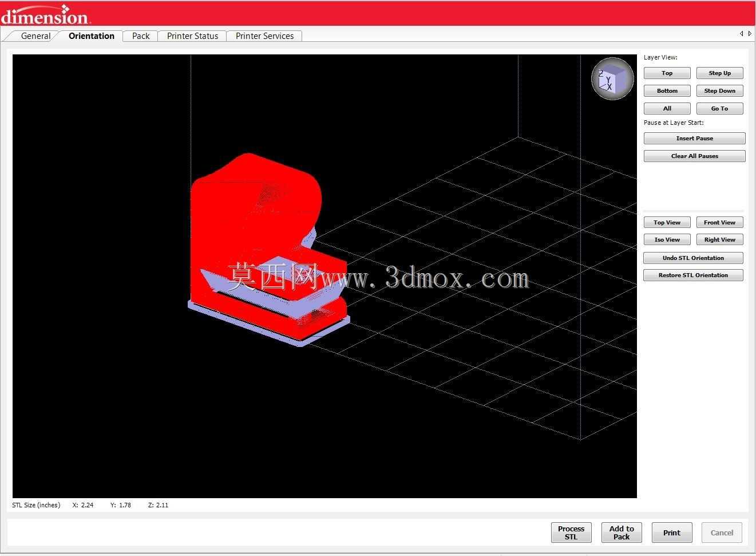Viewport: 756px width, 556px height.
Task: Go to the Printer Services tab
Action: pyautogui.click(x=264, y=36)
